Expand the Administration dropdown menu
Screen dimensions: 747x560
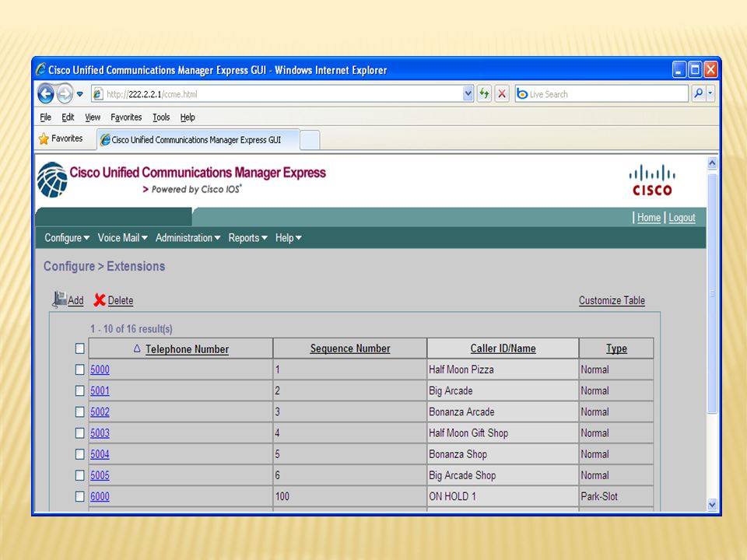point(188,238)
